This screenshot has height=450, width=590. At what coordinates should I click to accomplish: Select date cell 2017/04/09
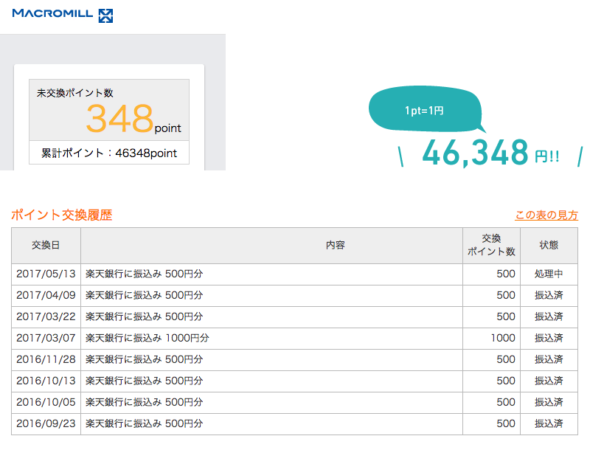click(x=46, y=295)
